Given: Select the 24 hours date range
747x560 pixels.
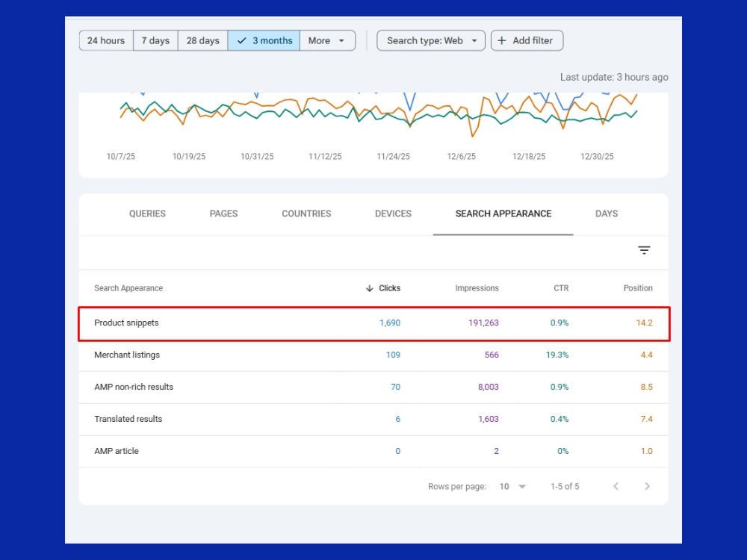Looking at the screenshot, I should [106, 40].
